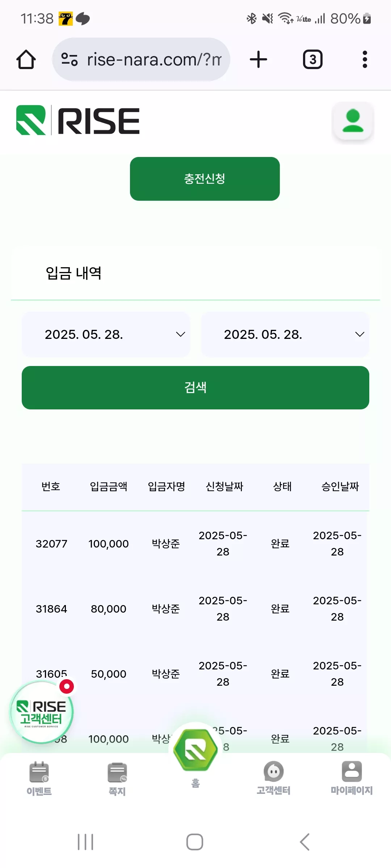This screenshot has height=868, width=391.
Task: View site info icon in address bar
Action: [70, 59]
